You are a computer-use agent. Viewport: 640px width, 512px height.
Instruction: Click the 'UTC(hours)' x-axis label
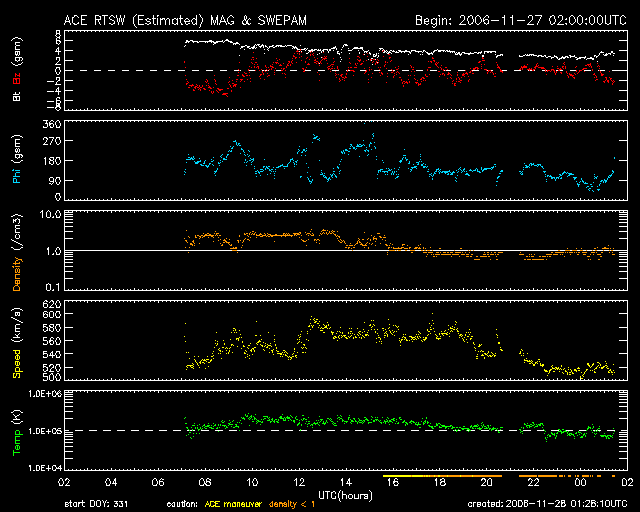[345, 496]
